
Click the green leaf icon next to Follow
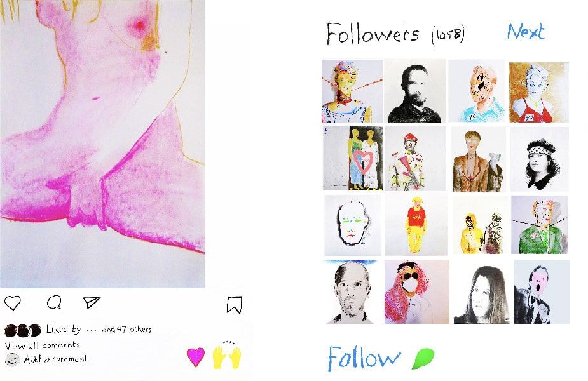point(423,358)
